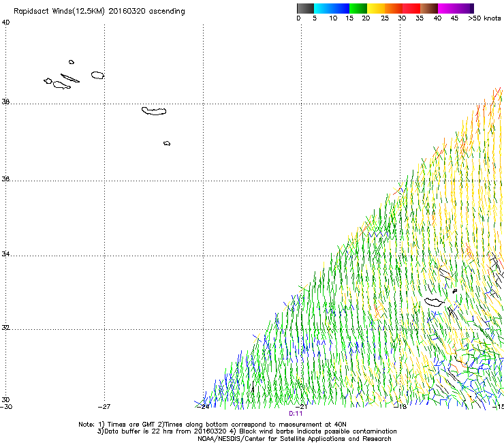
Task: Click the red 30-35 knots color band
Action: tap(411, 8)
